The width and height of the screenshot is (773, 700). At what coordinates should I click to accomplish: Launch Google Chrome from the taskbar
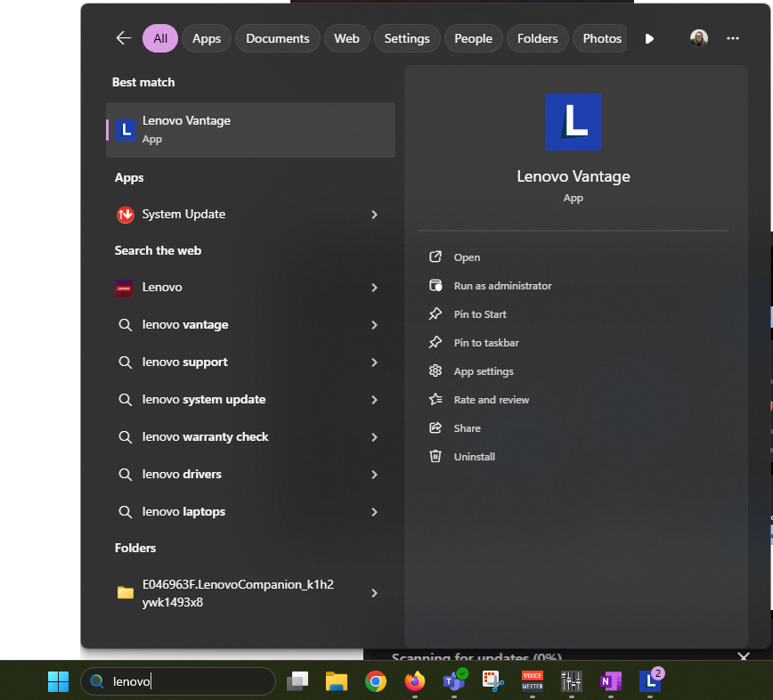[376, 681]
